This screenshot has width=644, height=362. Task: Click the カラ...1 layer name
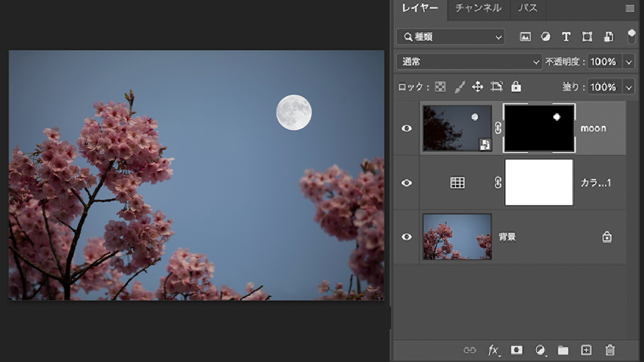595,182
